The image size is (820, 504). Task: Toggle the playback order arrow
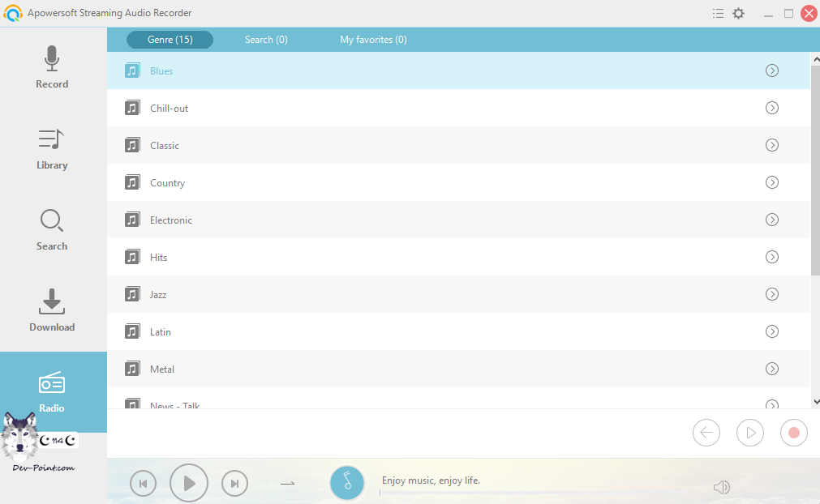(x=287, y=484)
